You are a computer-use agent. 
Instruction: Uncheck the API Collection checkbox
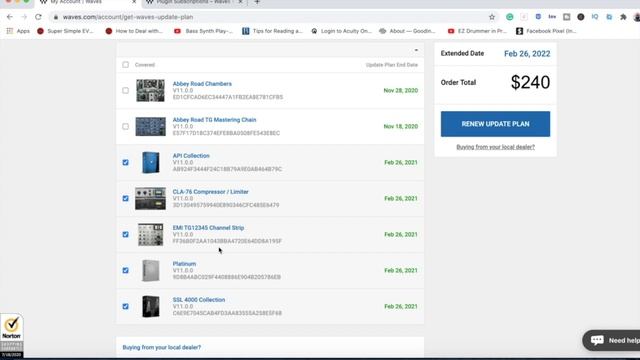(125, 162)
